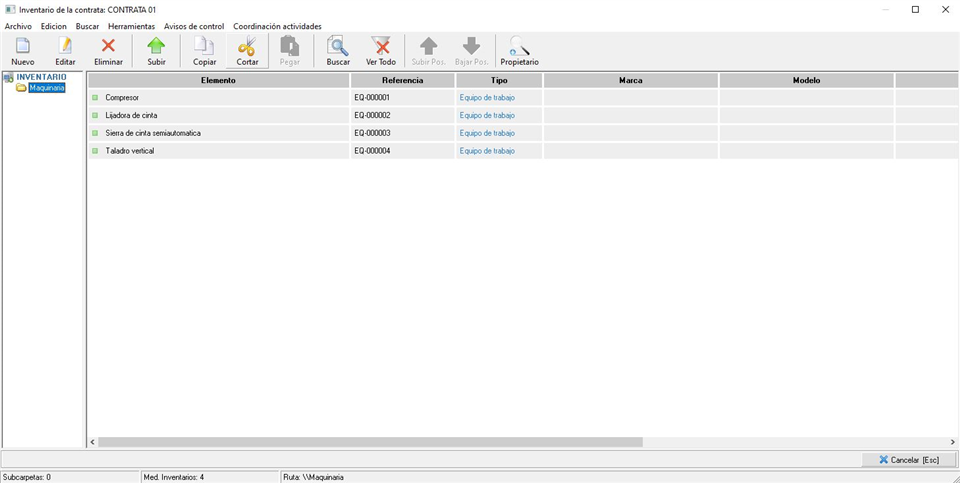Select the Maquinaria folder in tree

pyautogui.click(x=46, y=88)
